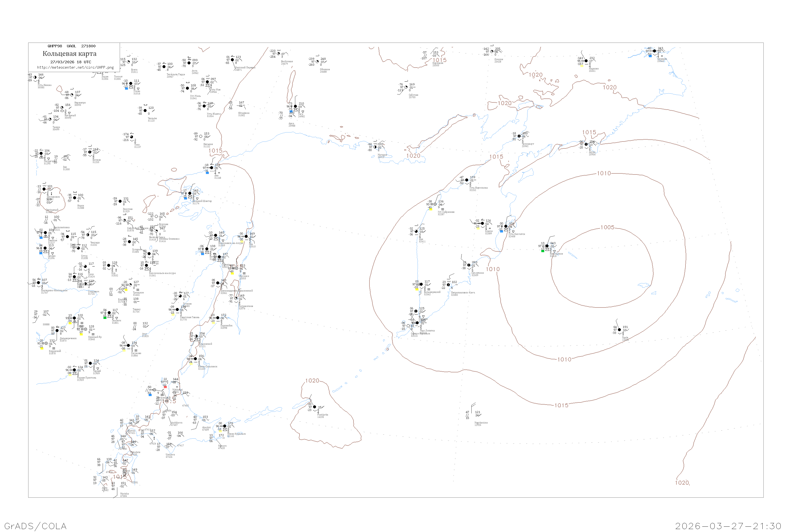Click the 2026-03-27-21:30 timestamp at bottom-right
The height and width of the screenshot is (532, 798).
[728, 526]
